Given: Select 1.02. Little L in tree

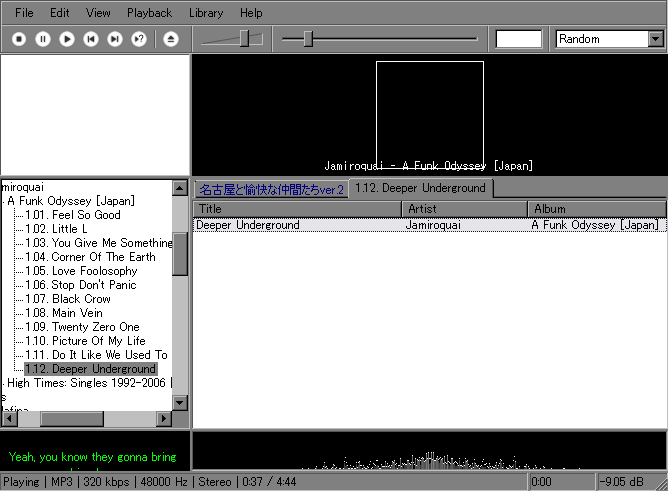Looking at the screenshot, I should (x=56, y=229).
